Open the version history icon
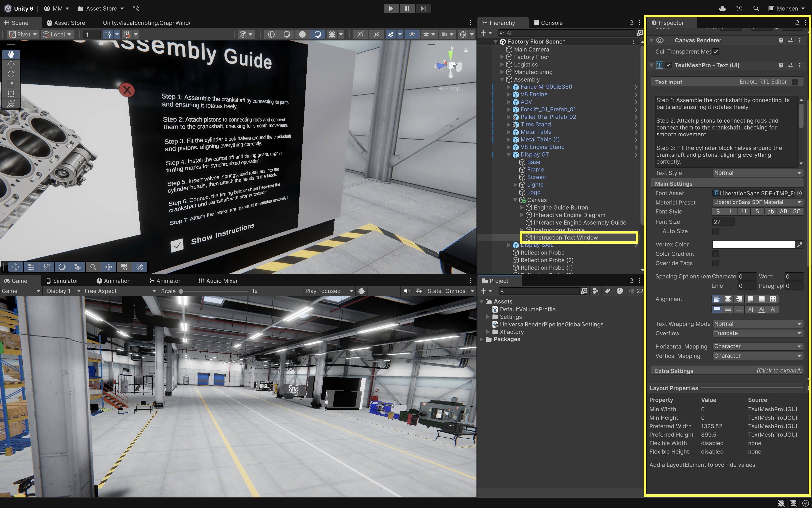The height and width of the screenshot is (508, 812). click(x=739, y=8)
